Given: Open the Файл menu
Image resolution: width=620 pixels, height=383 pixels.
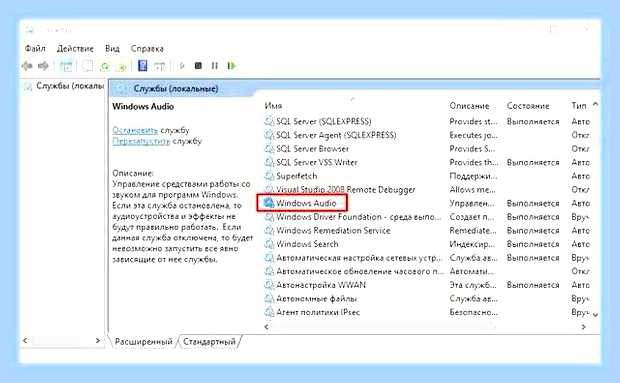Looking at the screenshot, I should tap(35, 49).
